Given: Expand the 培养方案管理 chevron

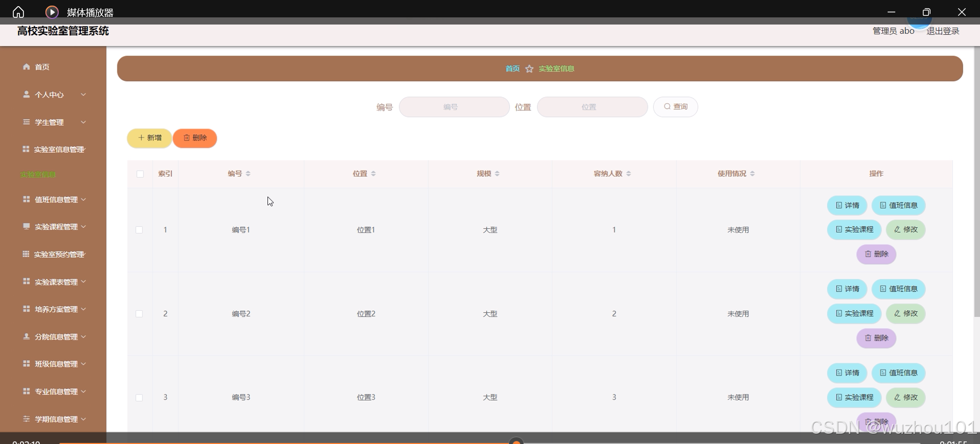Looking at the screenshot, I should [x=83, y=309].
